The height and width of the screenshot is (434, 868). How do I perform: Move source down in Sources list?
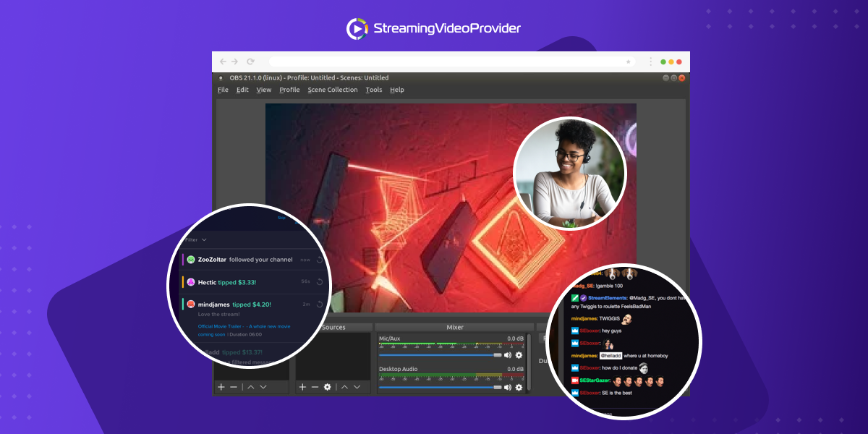tap(357, 388)
